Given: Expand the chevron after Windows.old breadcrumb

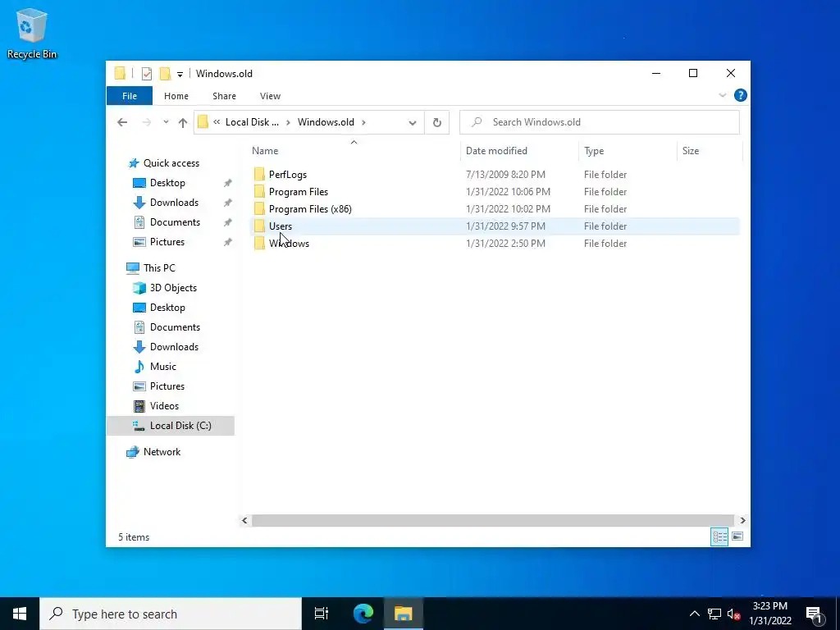Looking at the screenshot, I should [x=363, y=122].
